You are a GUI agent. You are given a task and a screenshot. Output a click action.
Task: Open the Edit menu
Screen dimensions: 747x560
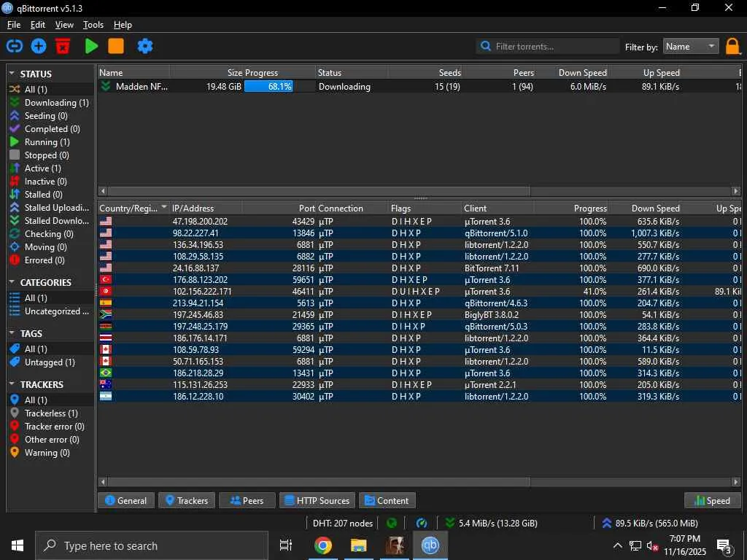[x=38, y=25]
